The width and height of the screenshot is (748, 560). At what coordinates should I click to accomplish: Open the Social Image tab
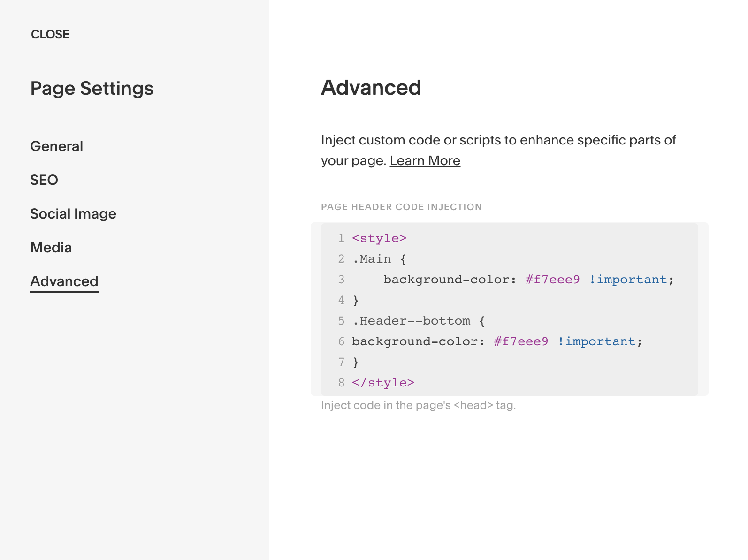pyautogui.click(x=73, y=214)
